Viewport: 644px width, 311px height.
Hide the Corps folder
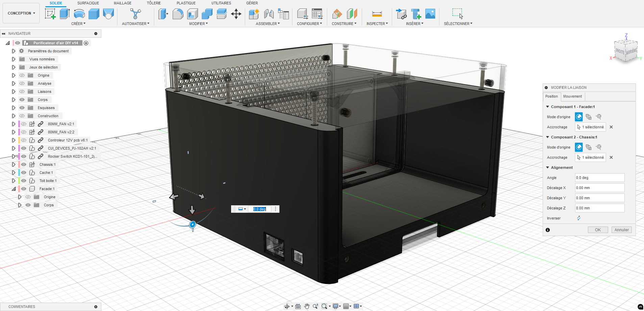[x=22, y=100]
